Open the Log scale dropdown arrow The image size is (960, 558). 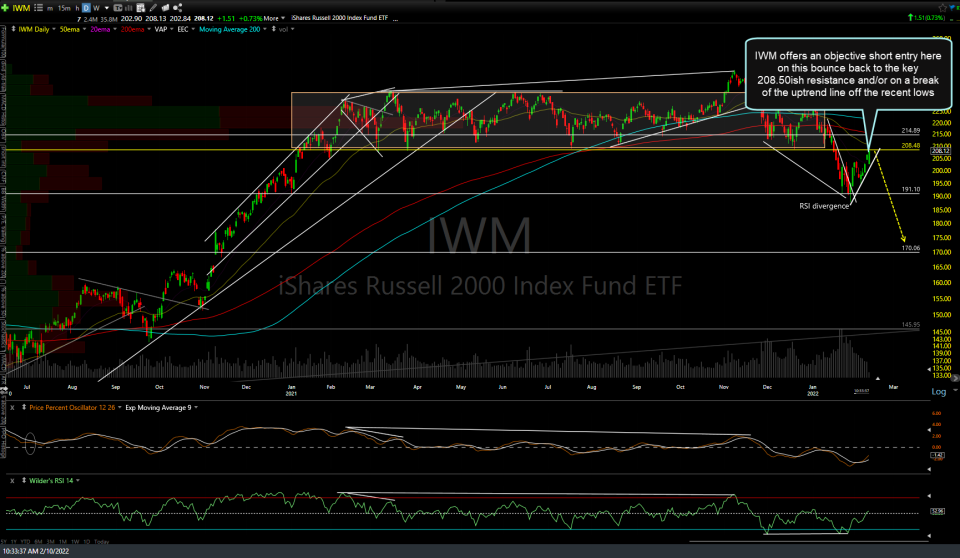click(954, 391)
